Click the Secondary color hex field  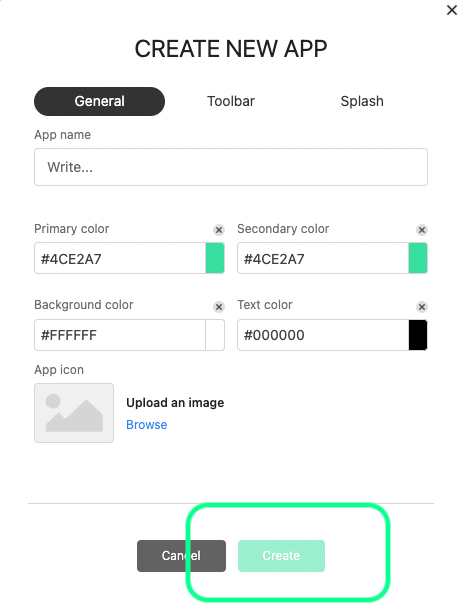coord(323,258)
